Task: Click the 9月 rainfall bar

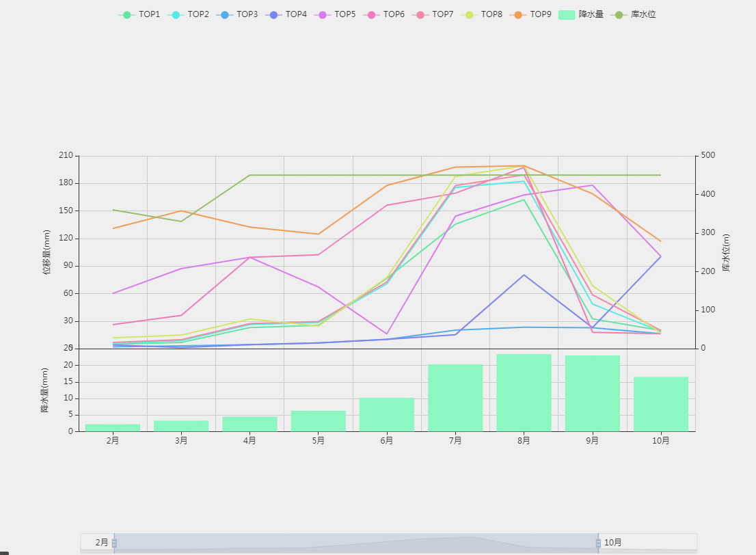Action: [x=592, y=393]
